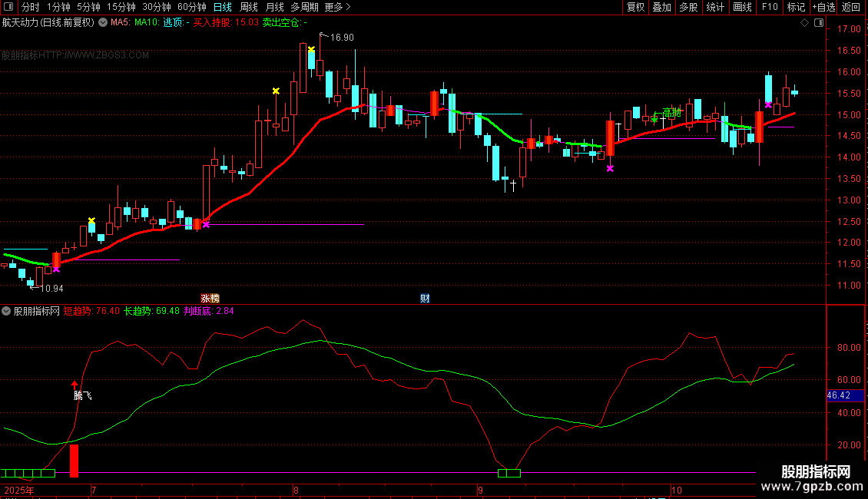Click the 标记 mark button
This screenshot has width=868, height=499.
(796, 7)
